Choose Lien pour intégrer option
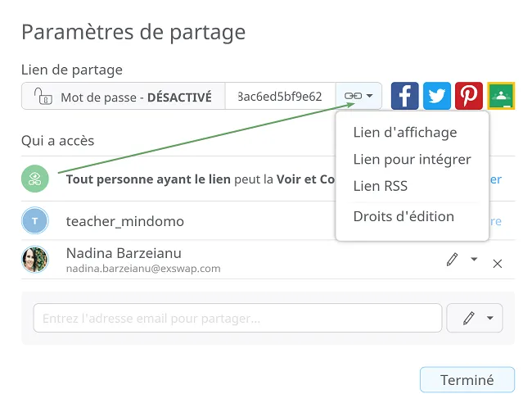 (413, 159)
